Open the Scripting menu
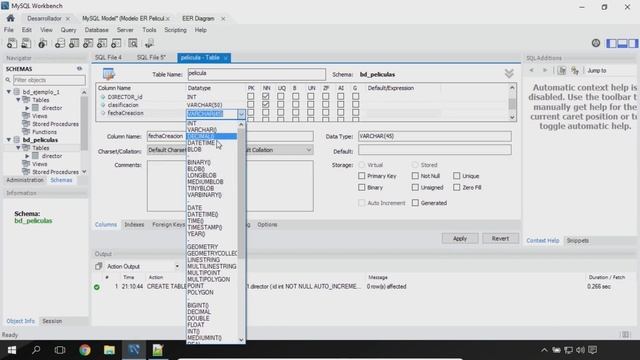The height and width of the screenshot is (360, 640). pos(175,30)
